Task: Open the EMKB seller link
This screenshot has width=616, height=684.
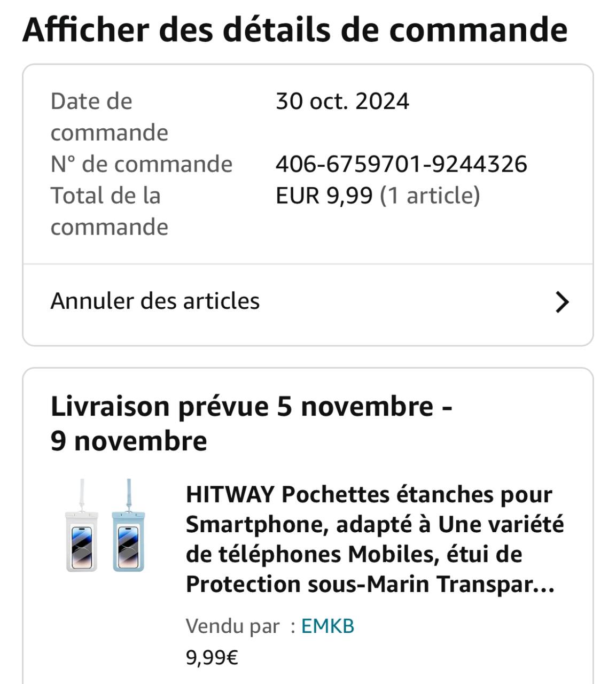Action: tap(328, 626)
